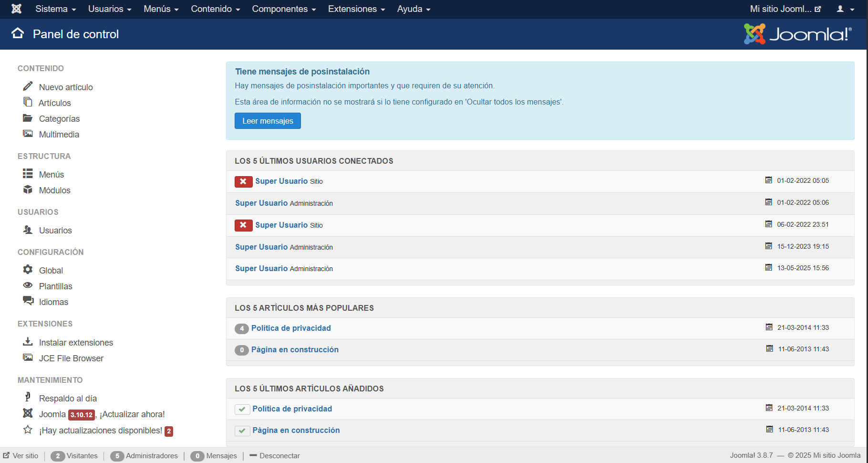The width and height of the screenshot is (868, 463).
Task: Log out the Super Usuario Sitio session from 01-02-2022
Action: point(243,181)
